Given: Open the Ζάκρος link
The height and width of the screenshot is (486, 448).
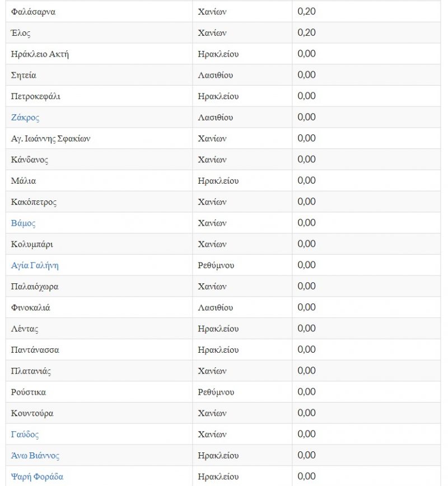Looking at the screenshot, I should tap(25, 118).
